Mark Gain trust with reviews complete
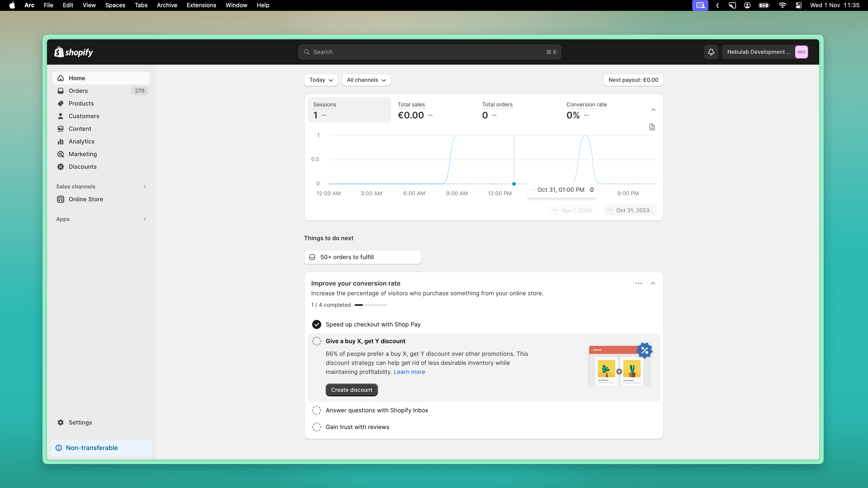Viewport: 868px width, 488px height. coord(316,427)
